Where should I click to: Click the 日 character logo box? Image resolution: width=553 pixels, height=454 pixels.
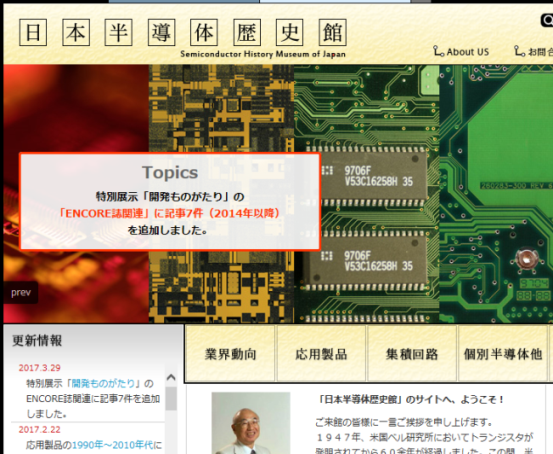tap(33, 32)
